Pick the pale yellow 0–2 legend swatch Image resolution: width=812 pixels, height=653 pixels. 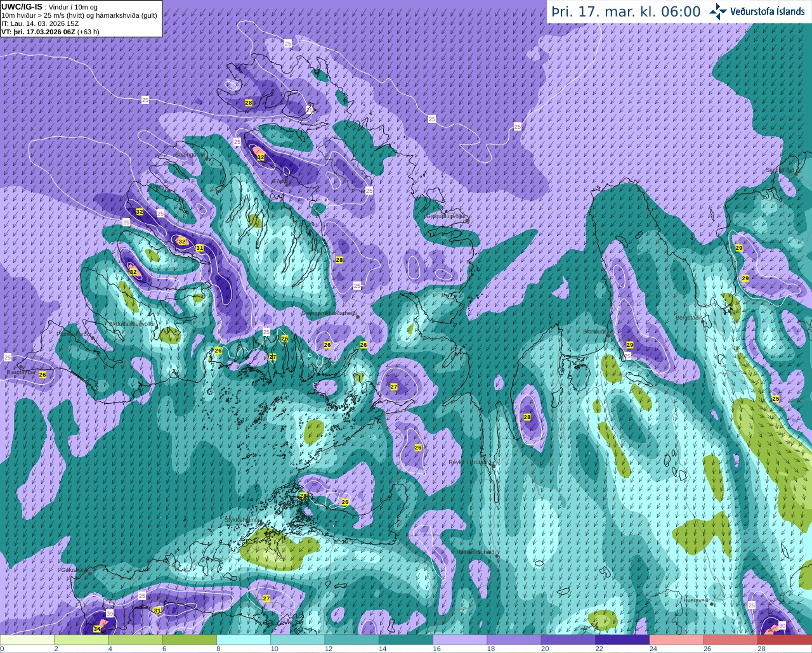pyautogui.click(x=27, y=640)
